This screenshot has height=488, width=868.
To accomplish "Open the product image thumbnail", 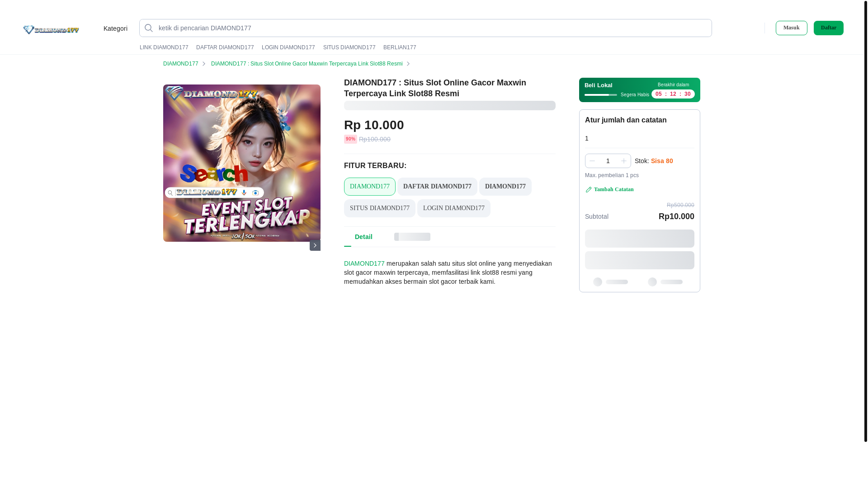I will tap(242, 163).
